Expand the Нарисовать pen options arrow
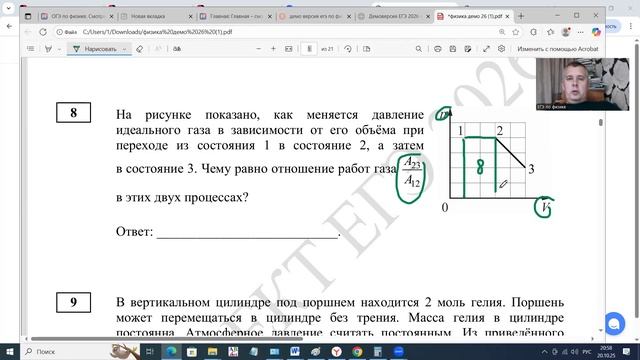This screenshot has height=360, width=640. tap(124, 49)
